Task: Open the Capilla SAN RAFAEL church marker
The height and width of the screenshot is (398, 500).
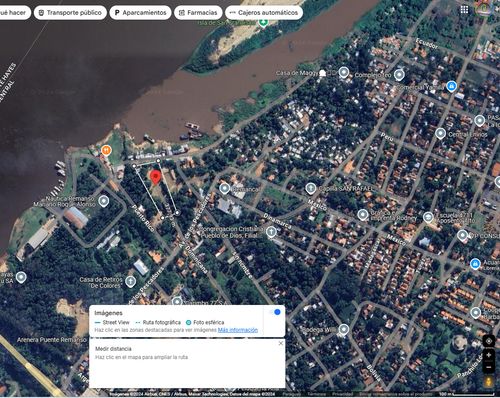Action: point(311,189)
